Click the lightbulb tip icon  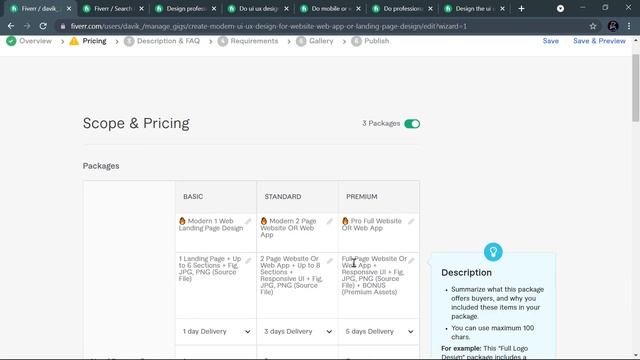pyautogui.click(x=493, y=252)
